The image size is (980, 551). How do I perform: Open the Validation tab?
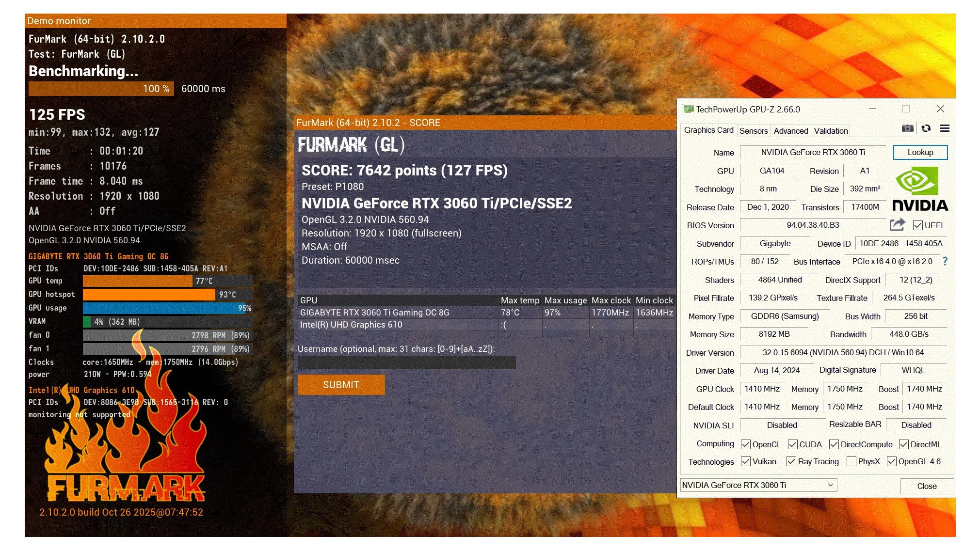831,131
